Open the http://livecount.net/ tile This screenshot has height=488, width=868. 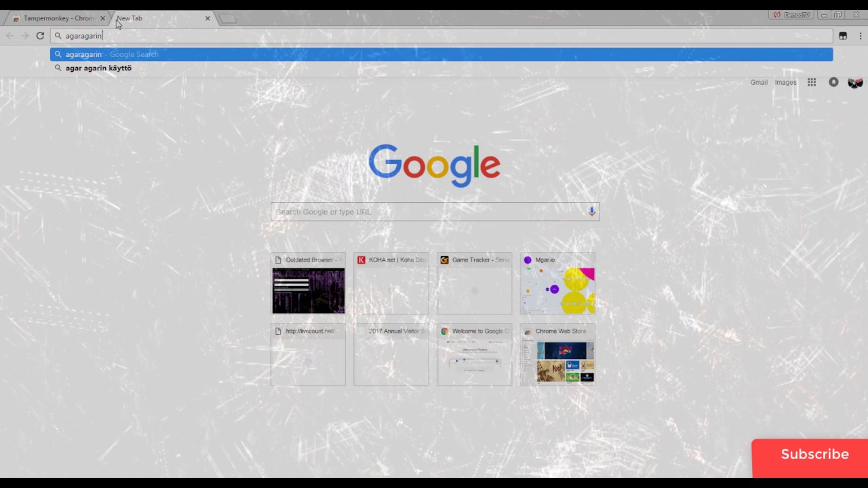(x=309, y=355)
